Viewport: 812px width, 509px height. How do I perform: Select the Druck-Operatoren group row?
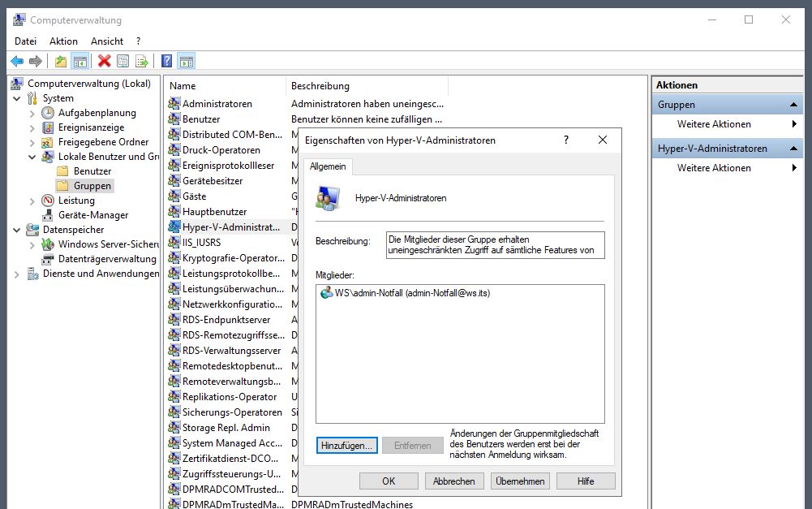[x=221, y=150]
